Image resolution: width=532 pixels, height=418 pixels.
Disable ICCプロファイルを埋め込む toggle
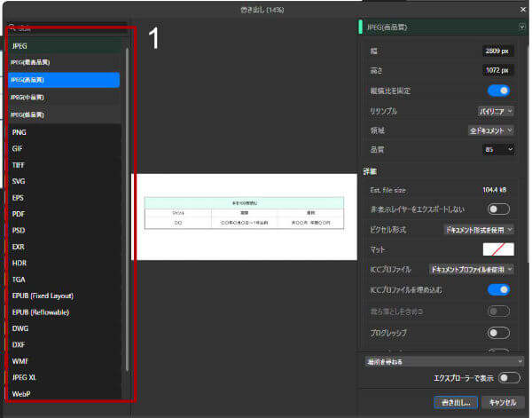point(498,289)
